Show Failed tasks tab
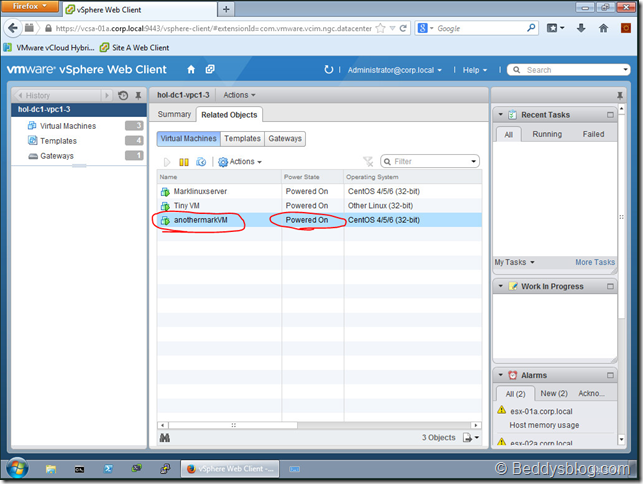The height and width of the screenshot is (484, 643). pyautogui.click(x=593, y=134)
